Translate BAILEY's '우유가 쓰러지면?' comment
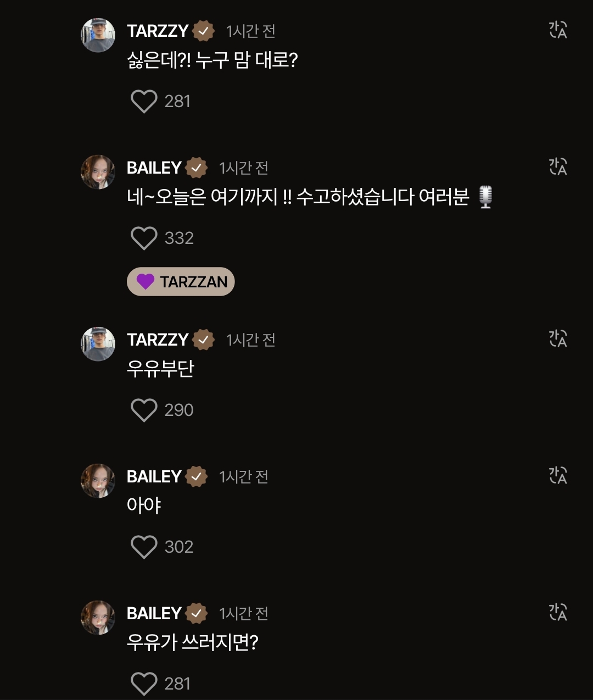 (x=558, y=613)
